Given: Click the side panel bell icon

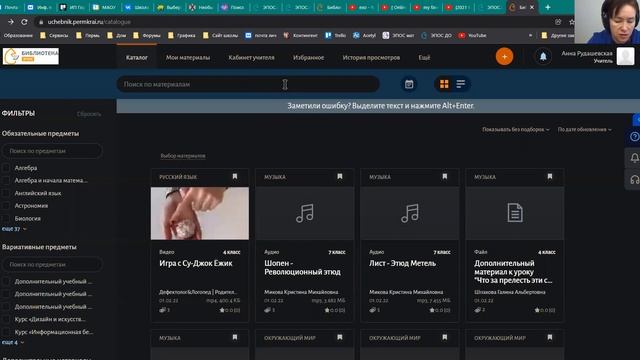Looking at the screenshot, I should point(634,158).
